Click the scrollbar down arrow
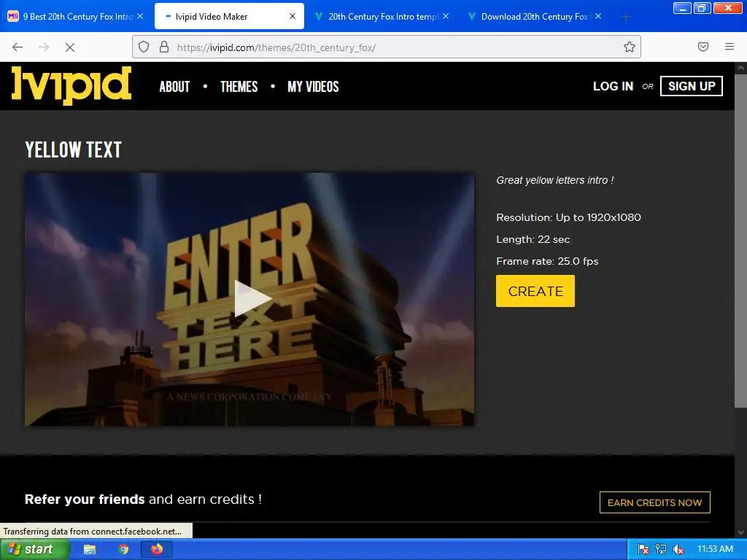 pyautogui.click(x=740, y=532)
